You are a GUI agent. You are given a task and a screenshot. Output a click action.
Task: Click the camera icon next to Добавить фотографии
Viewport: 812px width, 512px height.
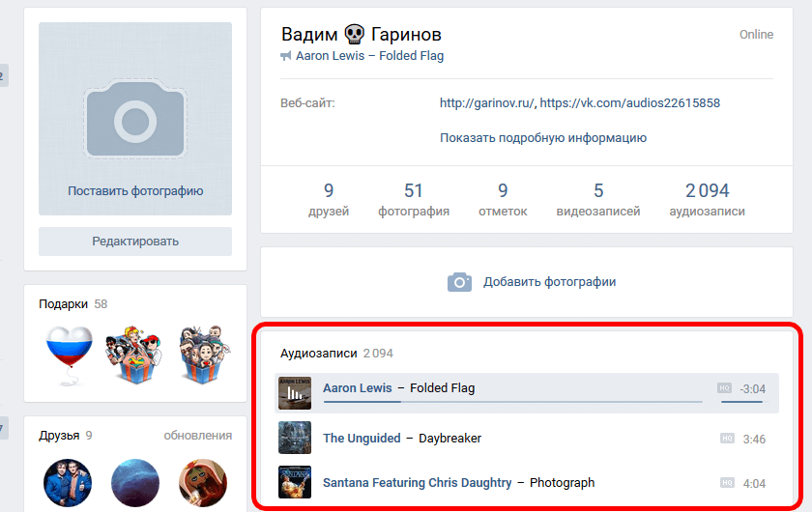click(x=459, y=282)
